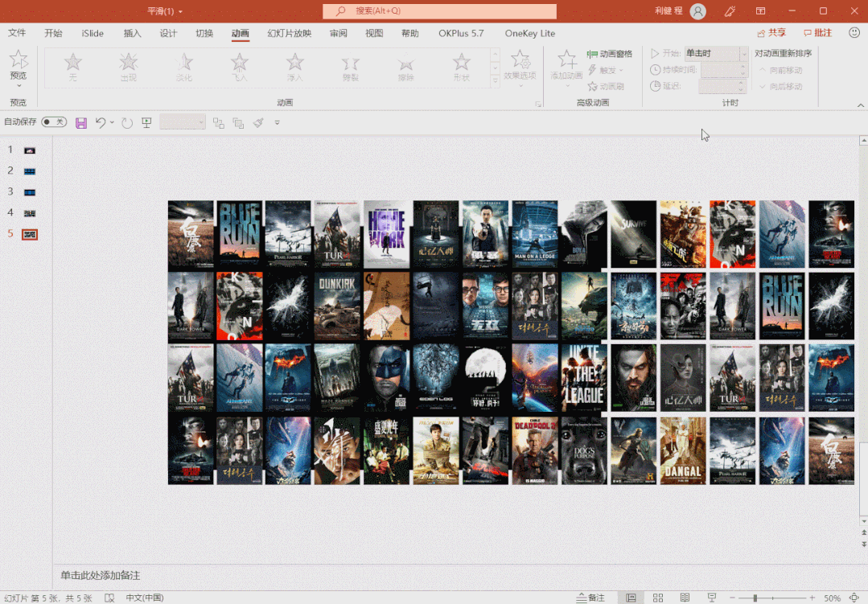The height and width of the screenshot is (604, 868).
Task: Open the Customize Quick Access Toolbar dropdown
Action: click(x=278, y=122)
